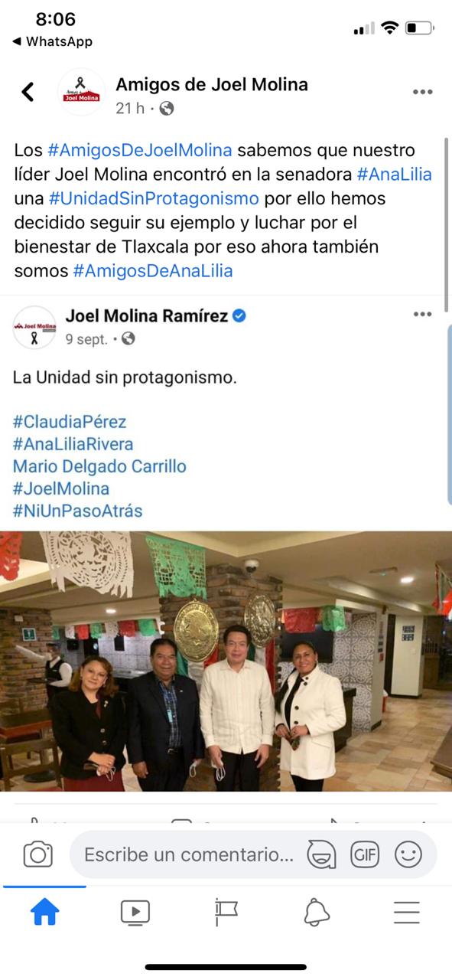Tap the globe privacy icon beside 21 h
452x980 pixels.
pyautogui.click(x=166, y=109)
